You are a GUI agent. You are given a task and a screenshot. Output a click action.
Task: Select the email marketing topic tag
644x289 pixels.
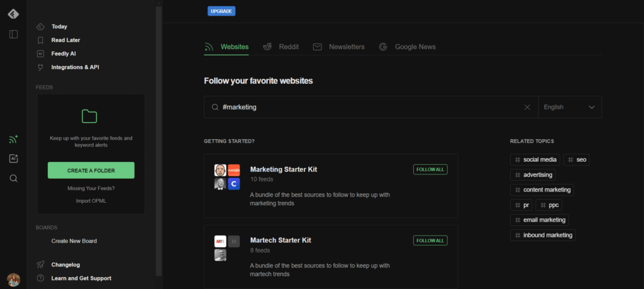coord(540,220)
